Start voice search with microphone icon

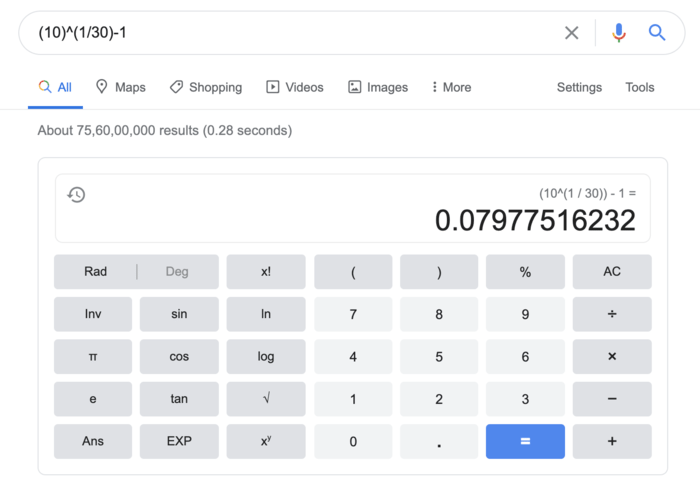619,33
